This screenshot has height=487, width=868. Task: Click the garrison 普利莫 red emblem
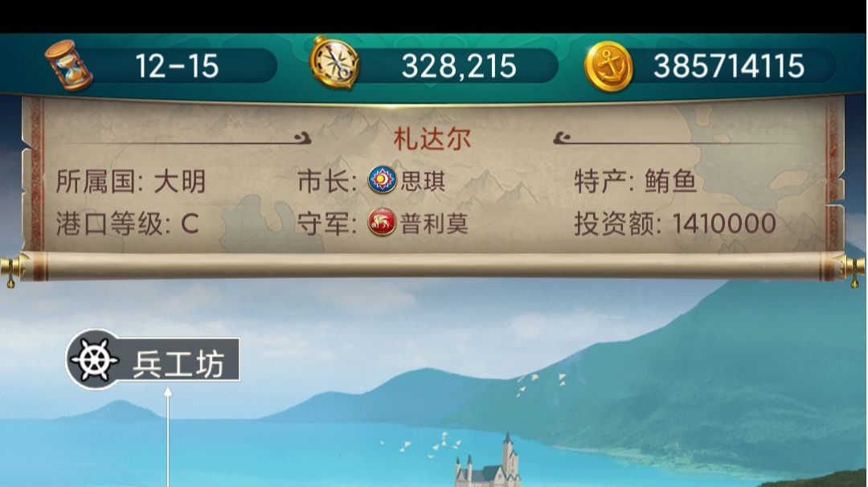point(383,222)
